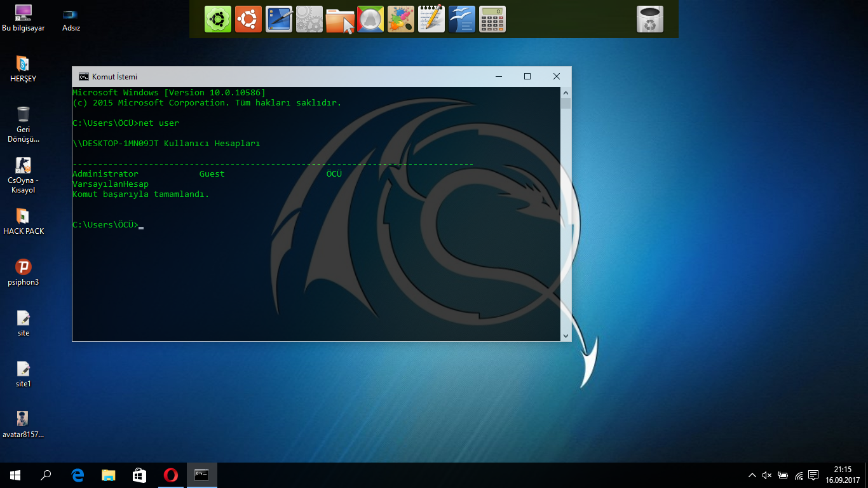Click the \\DESKTOP-1MN09JT Kullanıcı Hesapları line
Screen dimensions: 868x488
coord(166,144)
